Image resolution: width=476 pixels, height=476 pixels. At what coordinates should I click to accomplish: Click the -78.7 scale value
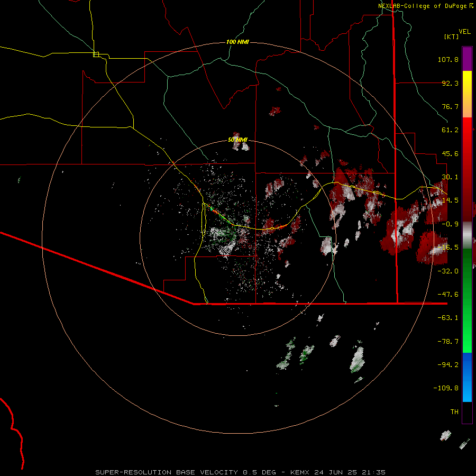pyautogui.click(x=448, y=342)
